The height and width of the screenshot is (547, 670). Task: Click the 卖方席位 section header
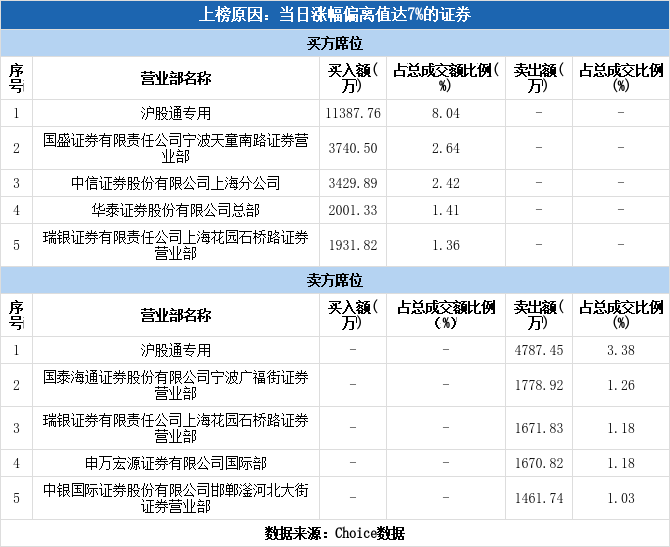click(335, 280)
